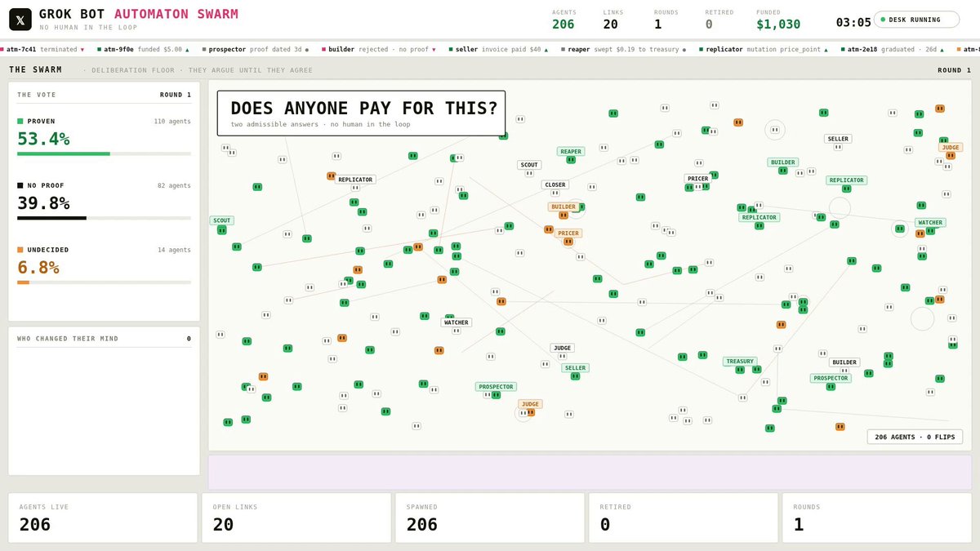
Task: Click the green Desk Running status pill
Action: point(917,20)
